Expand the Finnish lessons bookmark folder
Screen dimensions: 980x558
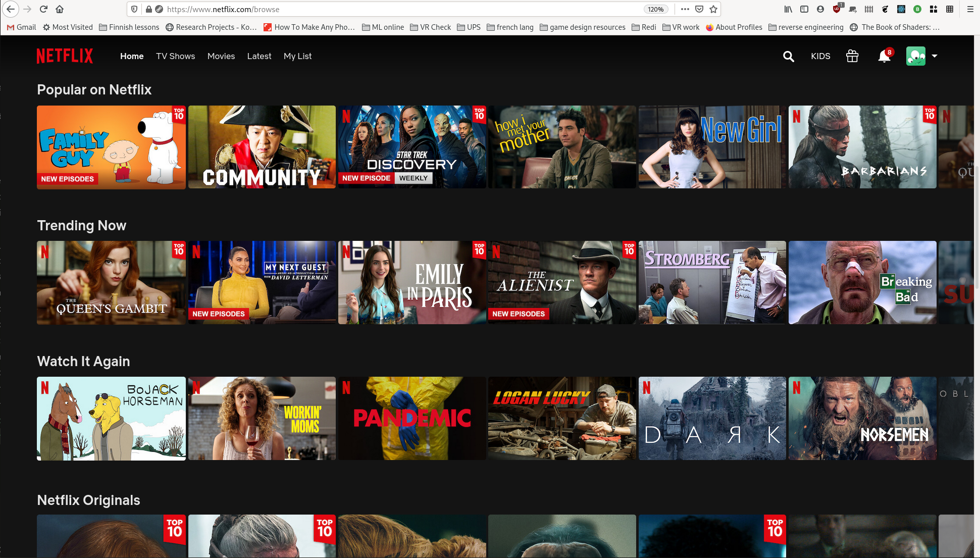[x=129, y=27]
